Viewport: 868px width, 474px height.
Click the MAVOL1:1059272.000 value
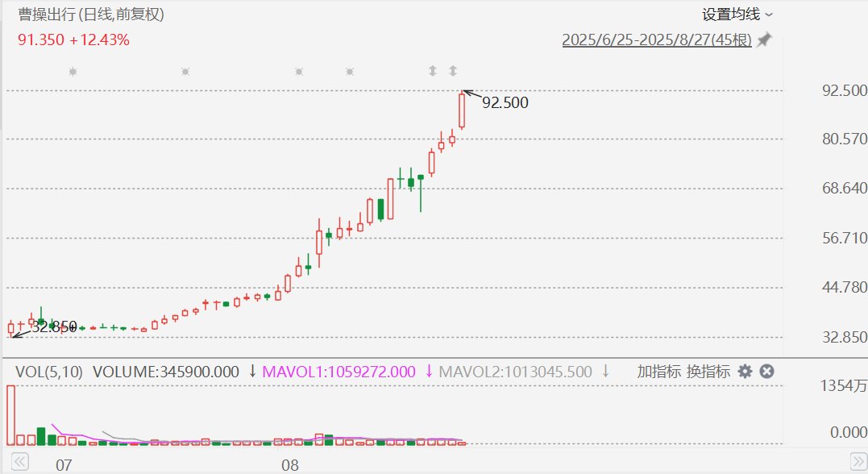click(x=338, y=372)
